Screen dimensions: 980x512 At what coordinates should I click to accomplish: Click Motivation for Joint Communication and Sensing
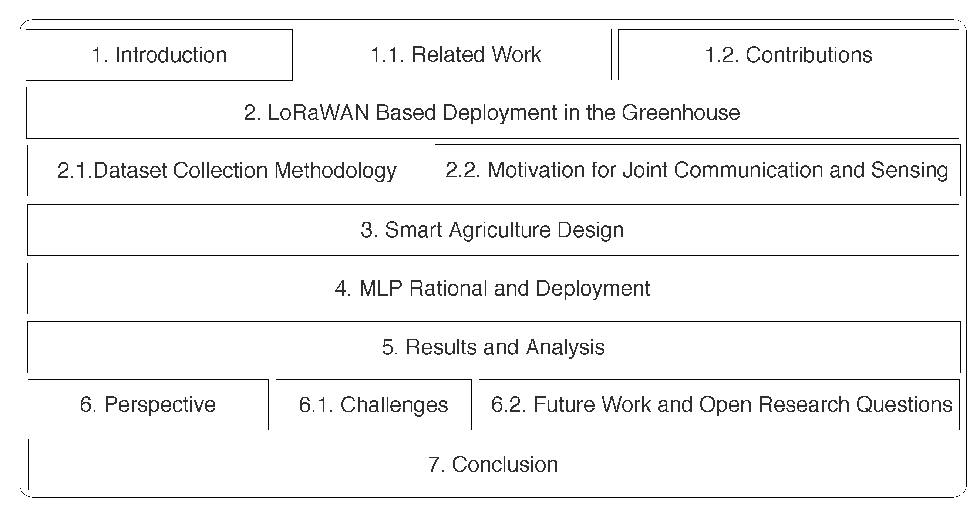click(x=697, y=170)
